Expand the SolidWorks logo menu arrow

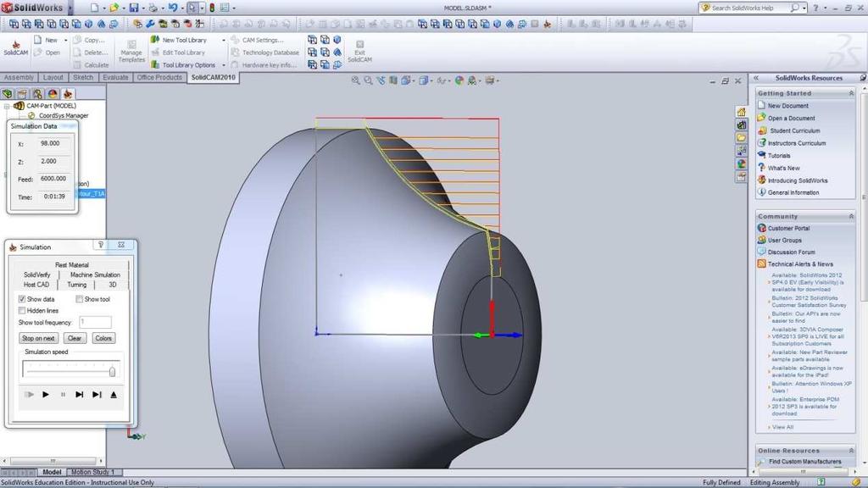tap(70, 8)
